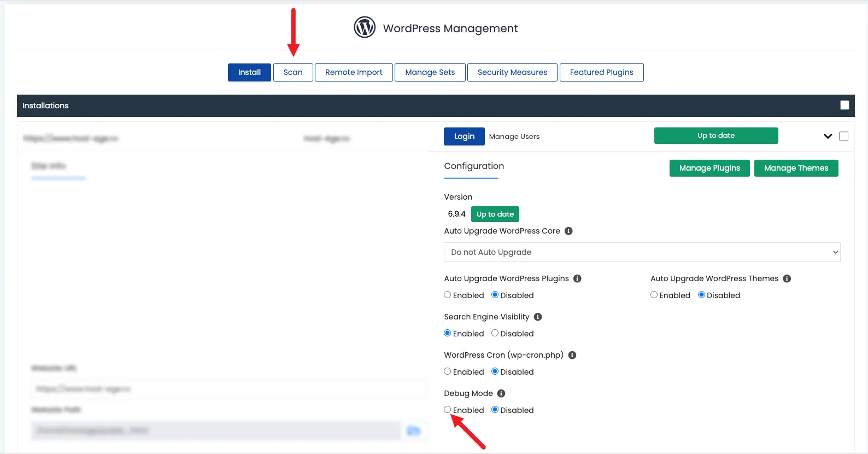Click info icon beside Auto Upgrade WordPress Plugins

click(x=577, y=278)
